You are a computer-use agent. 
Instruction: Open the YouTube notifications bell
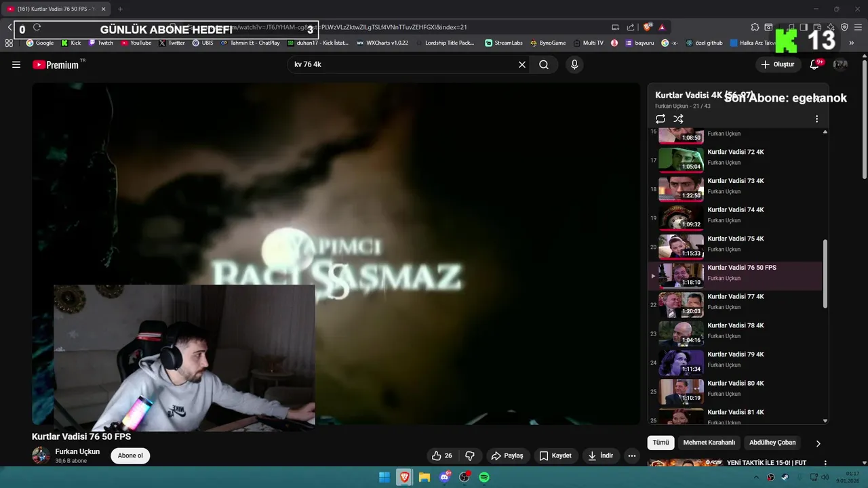coord(815,64)
